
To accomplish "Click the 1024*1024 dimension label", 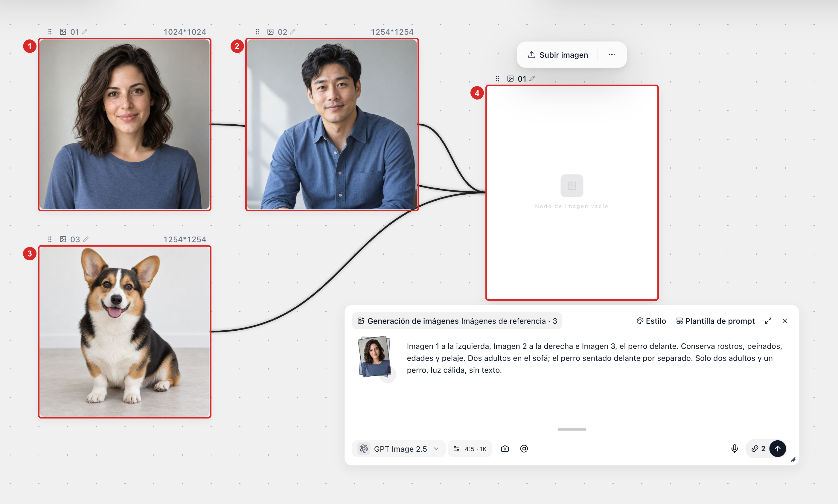I will (x=185, y=32).
